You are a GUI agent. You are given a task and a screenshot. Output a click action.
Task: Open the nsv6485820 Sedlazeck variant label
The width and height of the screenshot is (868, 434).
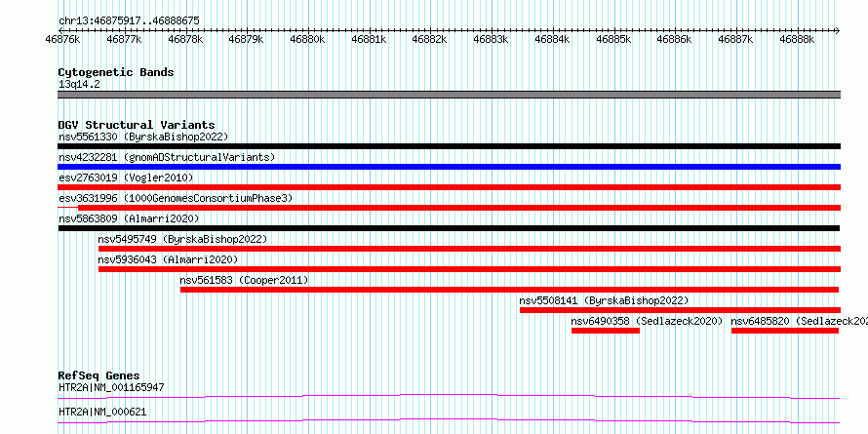click(x=800, y=321)
